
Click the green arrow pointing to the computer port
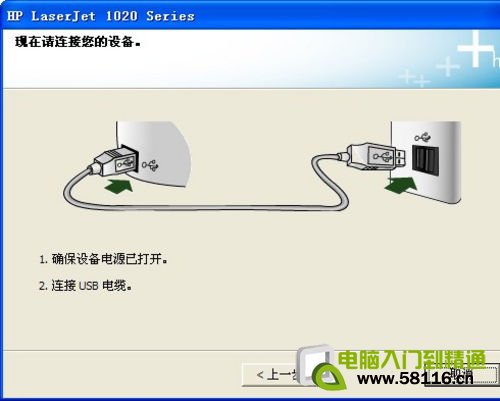pyautogui.click(x=401, y=185)
